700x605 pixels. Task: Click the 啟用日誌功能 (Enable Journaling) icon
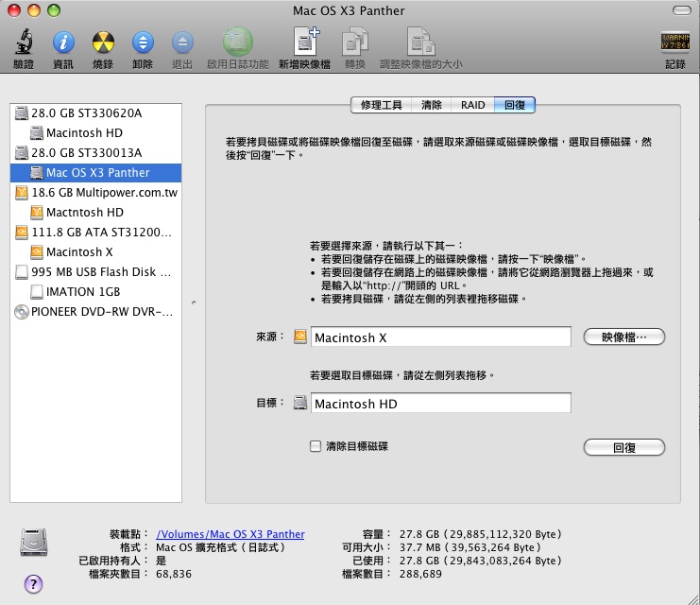point(238,42)
